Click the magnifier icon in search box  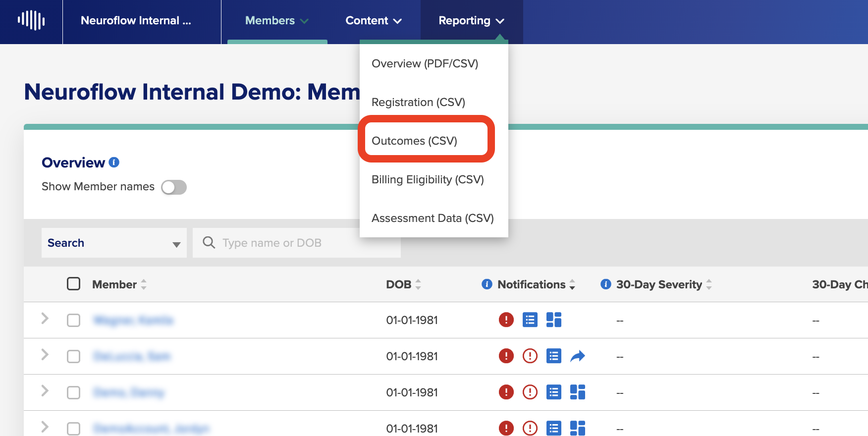209,242
